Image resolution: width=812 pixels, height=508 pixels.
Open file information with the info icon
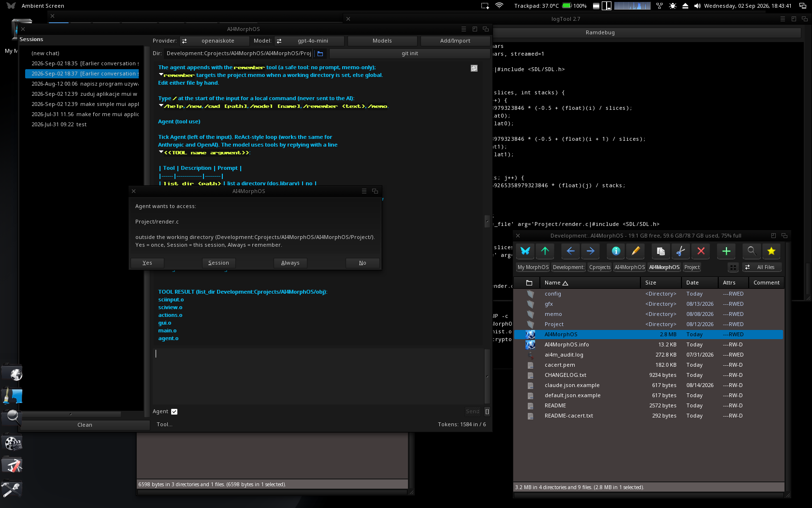[616, 251]
